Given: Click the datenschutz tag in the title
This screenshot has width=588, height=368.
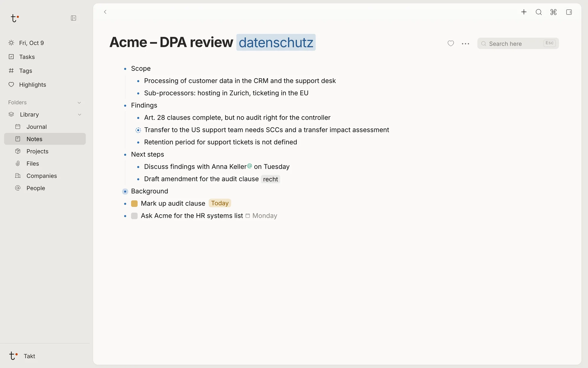Looking at the screenshot, I should (x=276, y=42).
